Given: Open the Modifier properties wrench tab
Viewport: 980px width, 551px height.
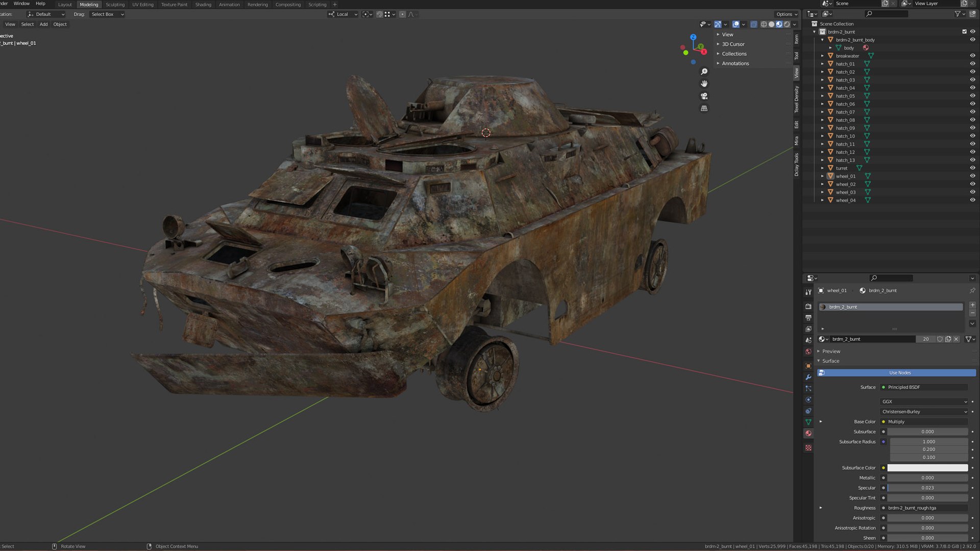Looking at the screenshot, I should point(808,377).
